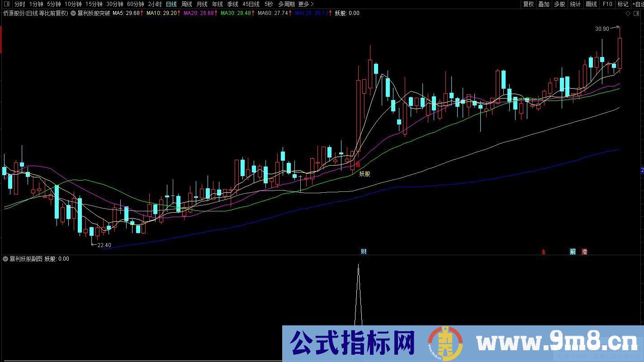Click the white spike in the sub-chart
This screenshot has height=362, width=644.
click(x=358, y=294)
